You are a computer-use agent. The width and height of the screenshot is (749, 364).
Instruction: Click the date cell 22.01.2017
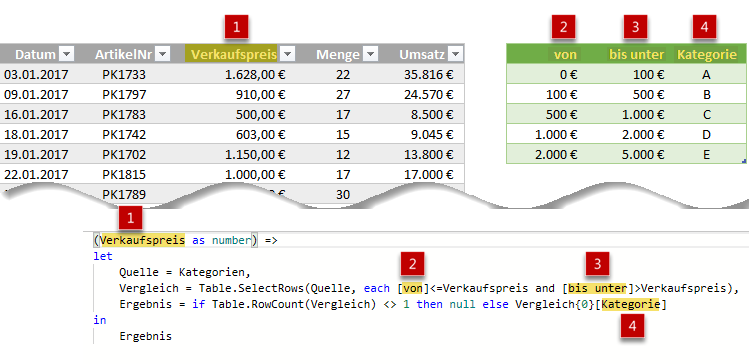coord(36,174)
